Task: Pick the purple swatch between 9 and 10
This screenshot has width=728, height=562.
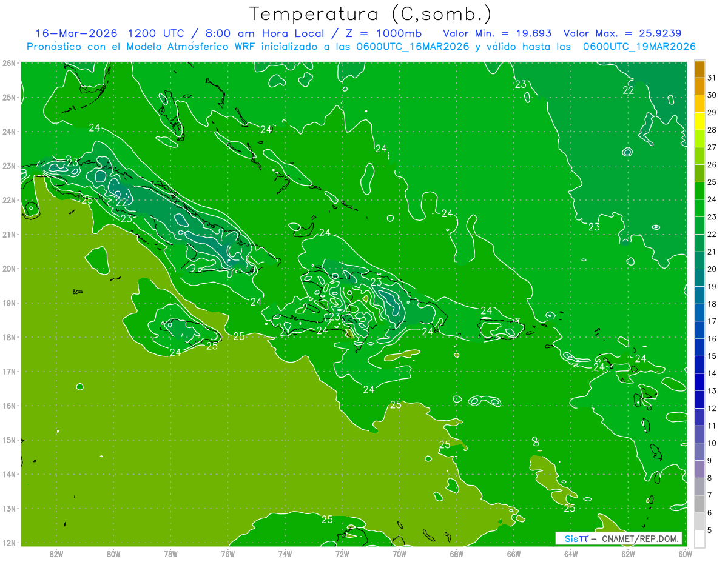Action: tap(699, 452)
